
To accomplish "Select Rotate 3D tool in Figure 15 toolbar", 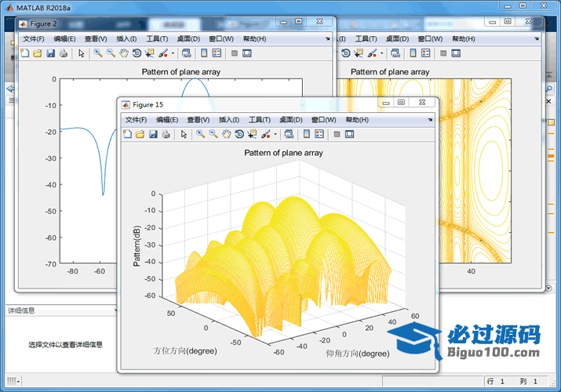I will 239,134.
